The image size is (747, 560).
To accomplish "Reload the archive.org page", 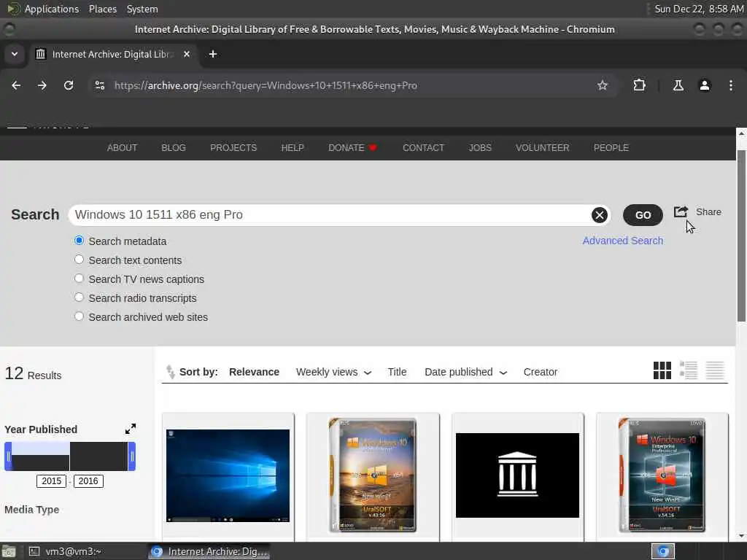I will (x=69, y=85).
